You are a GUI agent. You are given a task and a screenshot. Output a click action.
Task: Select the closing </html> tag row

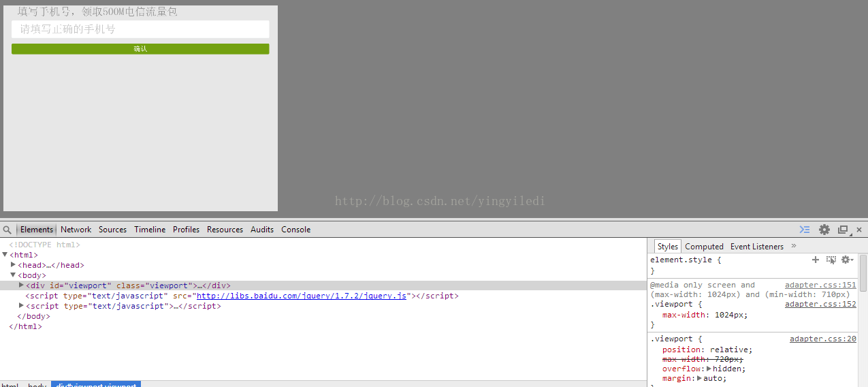click(x=25, y=326)
